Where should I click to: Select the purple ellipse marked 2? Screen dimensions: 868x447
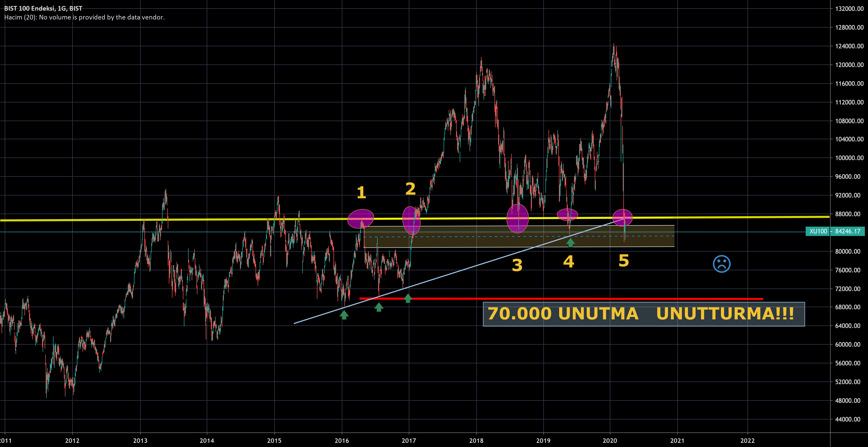coord(411,221)
